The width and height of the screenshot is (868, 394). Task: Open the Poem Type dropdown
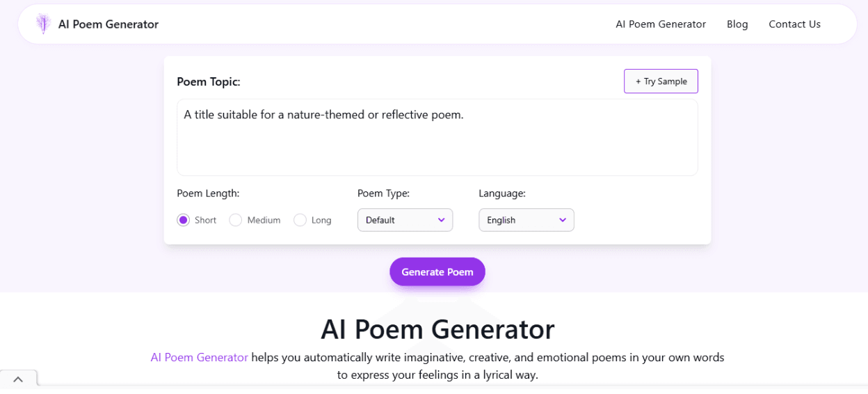405,220
